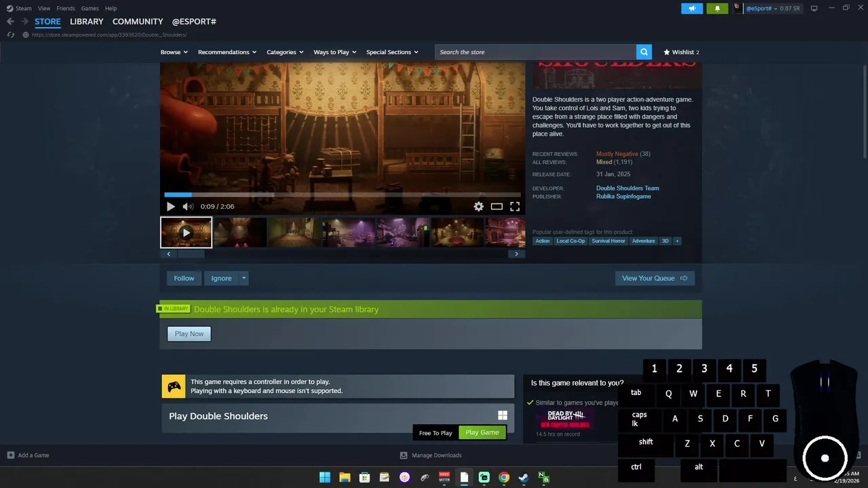Open Steam from the taskbar

point(524,477)
